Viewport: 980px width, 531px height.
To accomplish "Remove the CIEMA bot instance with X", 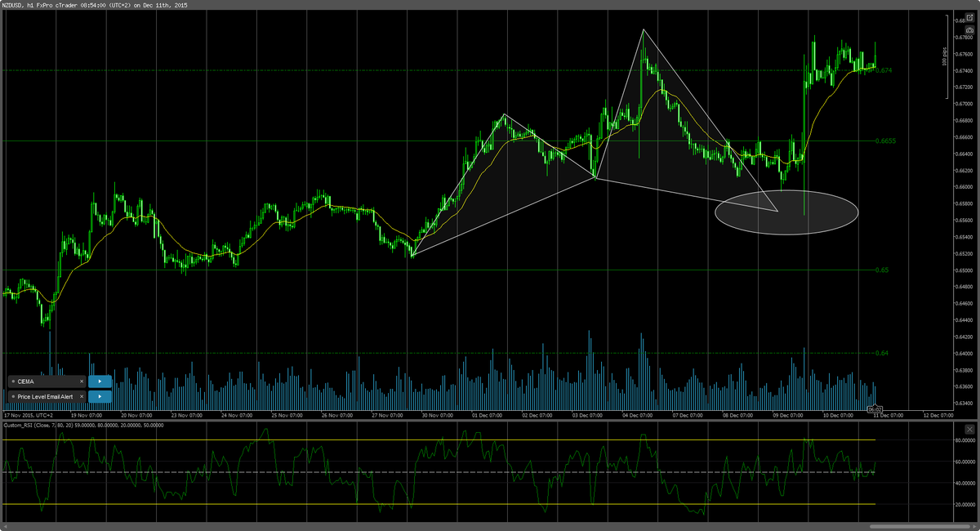I will tap(82, 382).
